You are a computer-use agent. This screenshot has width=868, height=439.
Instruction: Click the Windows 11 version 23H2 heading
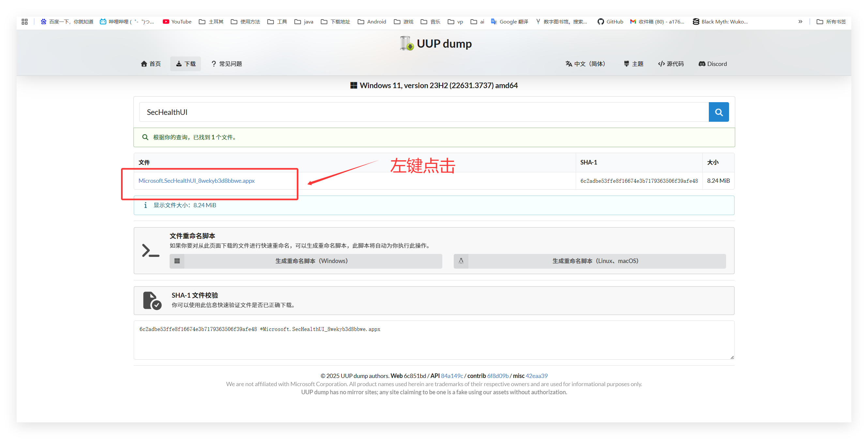[434, 85]
